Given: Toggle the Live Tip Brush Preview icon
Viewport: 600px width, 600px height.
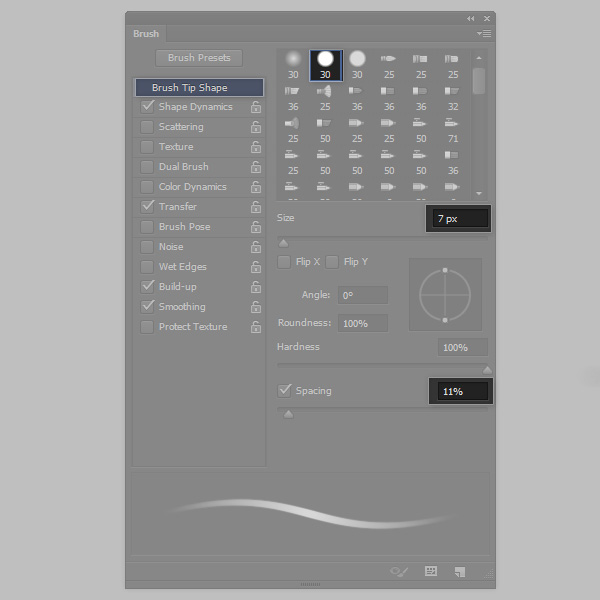Looking at the screenshot, I should click(x=399, y=572).
